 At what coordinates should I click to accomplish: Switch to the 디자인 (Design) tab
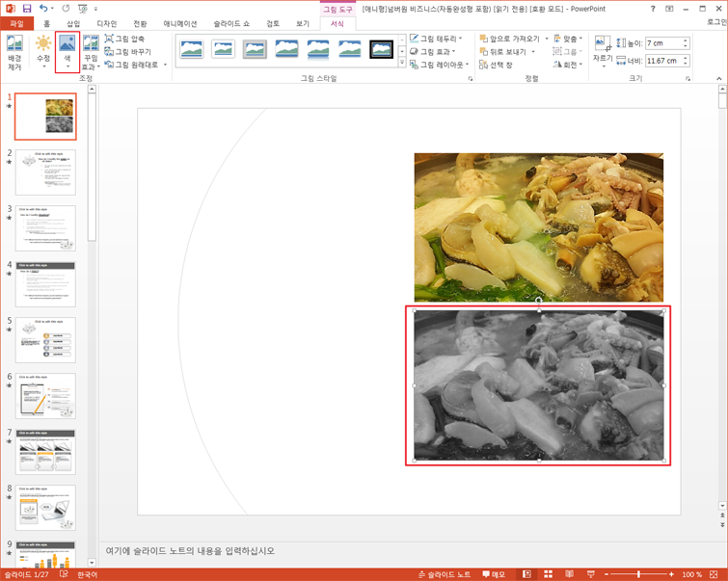pos(107,24)
